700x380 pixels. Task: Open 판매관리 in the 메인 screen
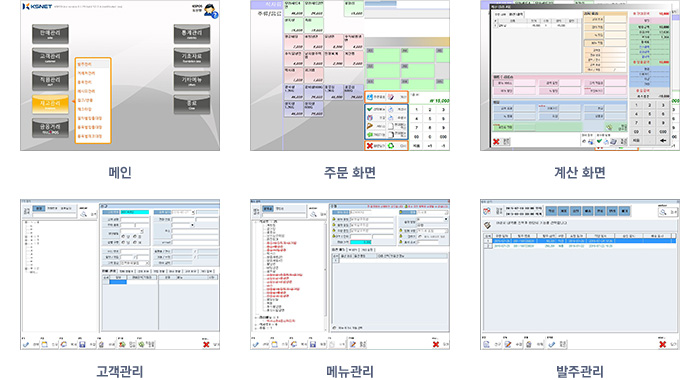[x=50, y=34]
